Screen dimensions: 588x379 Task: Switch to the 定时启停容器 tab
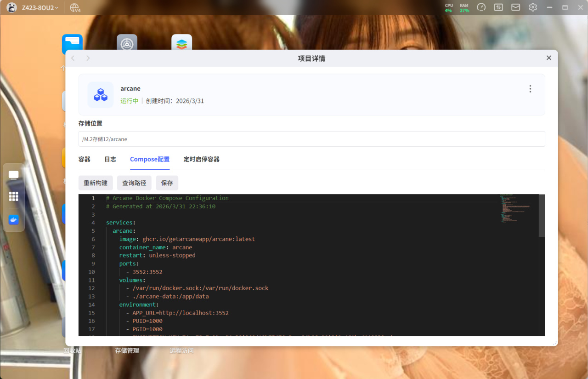[202, 159]
